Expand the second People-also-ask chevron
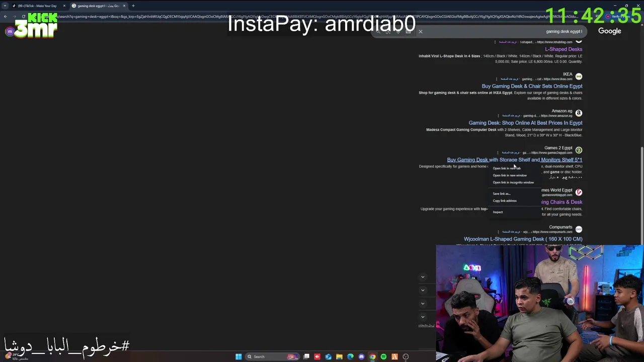This screenshot has height=362, width=644. [x=423, y=290]
